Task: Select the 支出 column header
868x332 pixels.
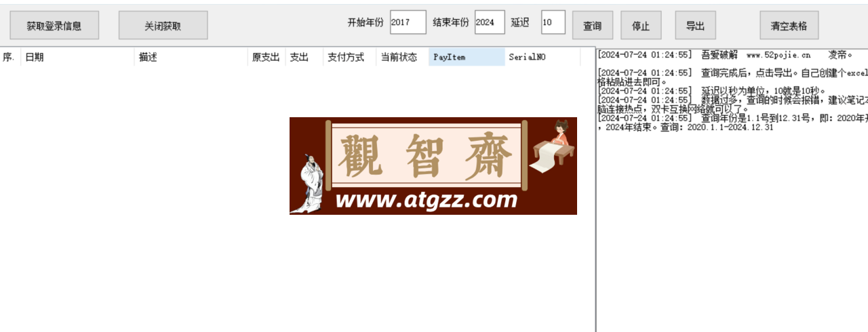Action: click(x=304, y=58)
